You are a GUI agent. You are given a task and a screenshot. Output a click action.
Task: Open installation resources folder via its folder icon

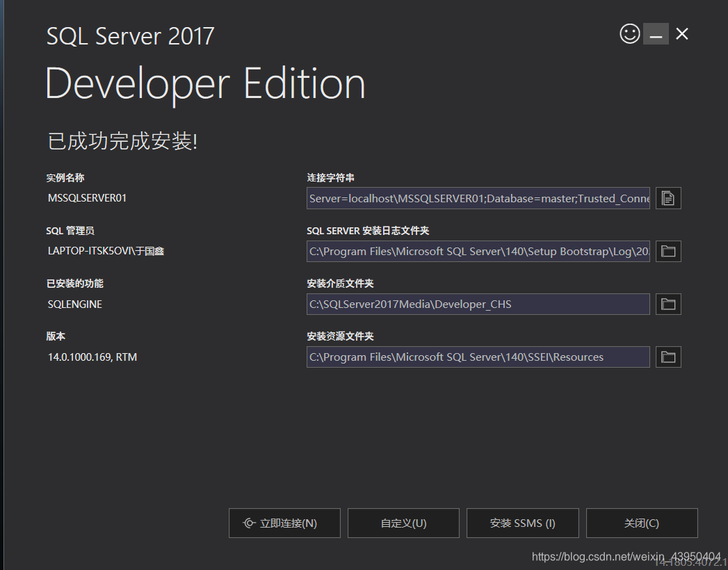(668, 357)
